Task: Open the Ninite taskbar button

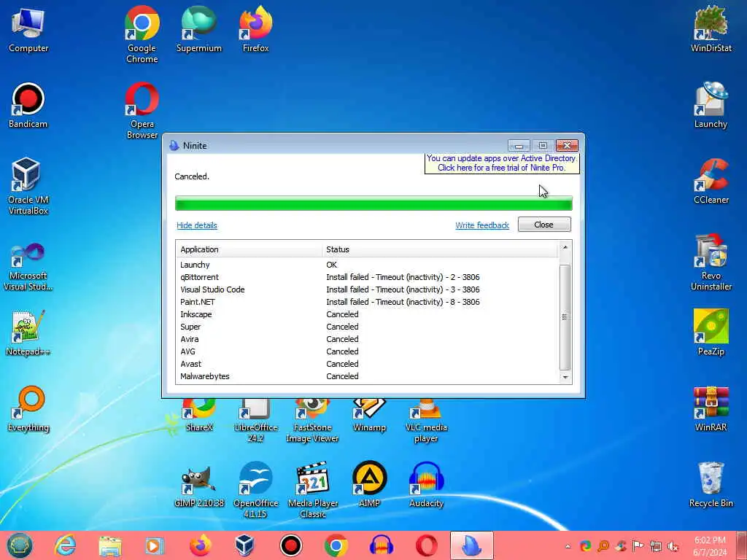Action: (472, 545)
